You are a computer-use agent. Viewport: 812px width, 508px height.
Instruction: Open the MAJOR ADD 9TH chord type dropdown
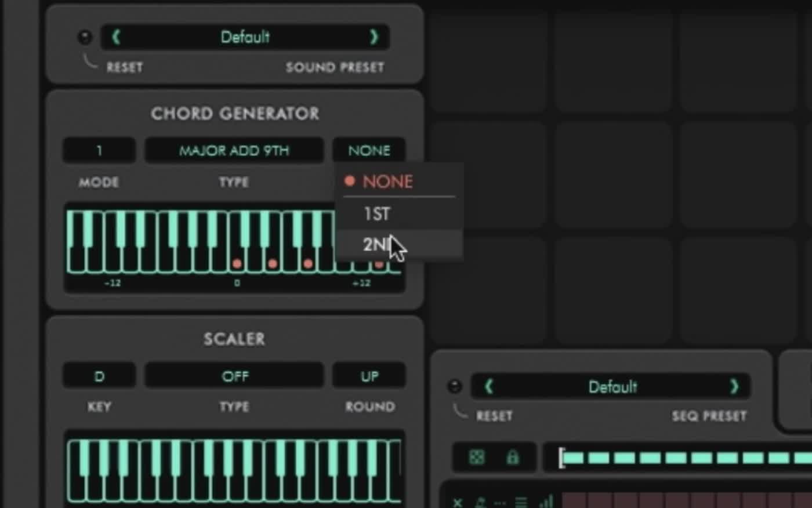(x=234, y=151)
